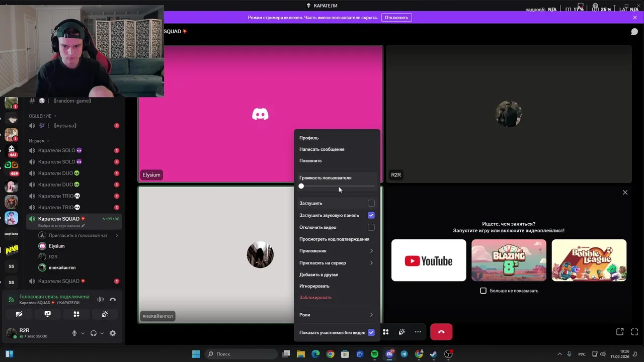Select Профиль in context menu

point(337,138)
